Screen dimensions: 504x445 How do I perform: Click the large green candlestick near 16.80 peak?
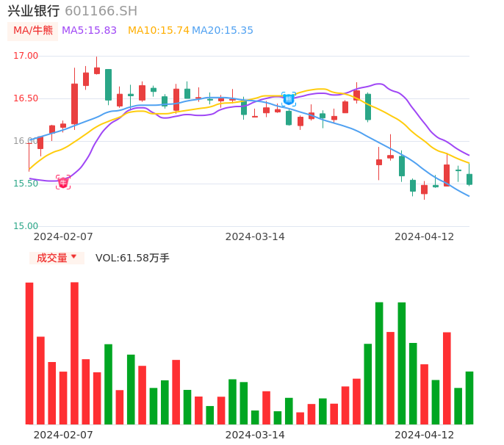pyautogui.click(x=108, y=85)
